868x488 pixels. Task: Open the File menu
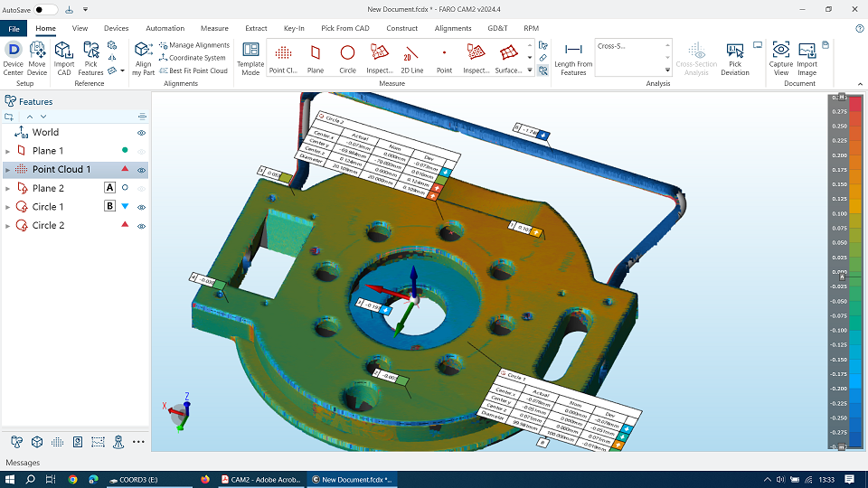point(14,29)
